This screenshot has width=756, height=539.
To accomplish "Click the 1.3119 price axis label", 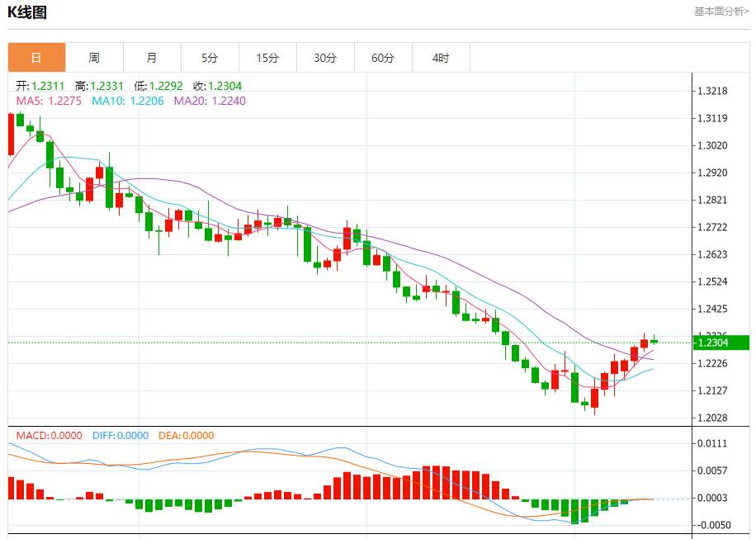I will [712, 118].
